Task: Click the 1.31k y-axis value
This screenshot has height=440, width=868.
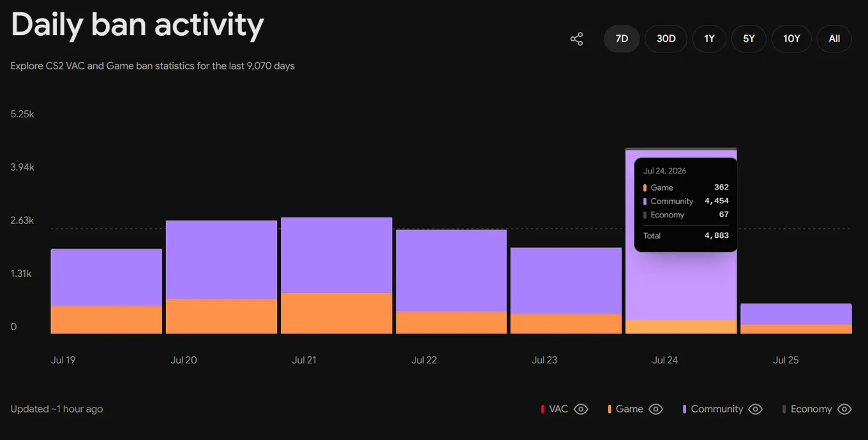Action: click(22, 274)
